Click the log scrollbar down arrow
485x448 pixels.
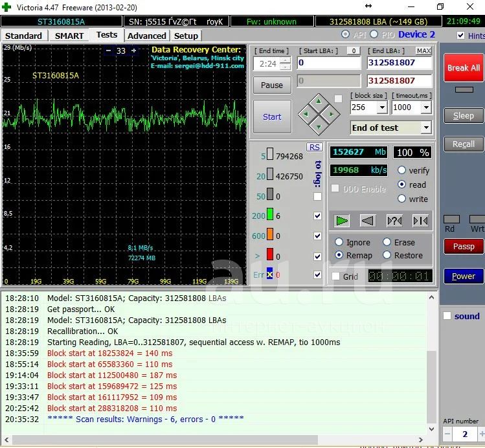coord(431,429)
